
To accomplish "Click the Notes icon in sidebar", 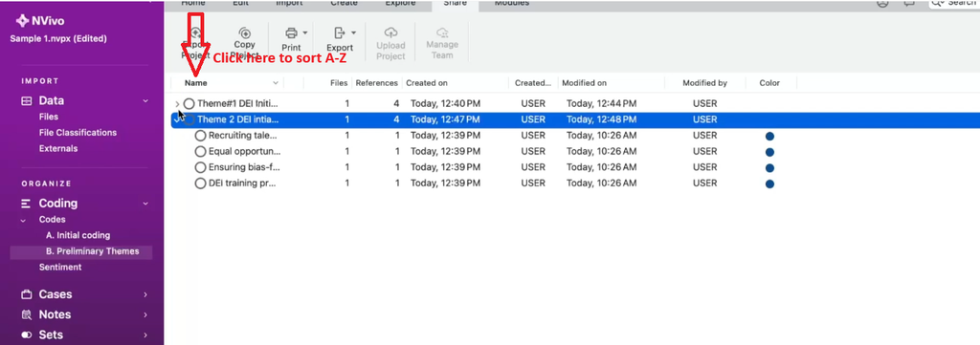I will coord(26,314).
